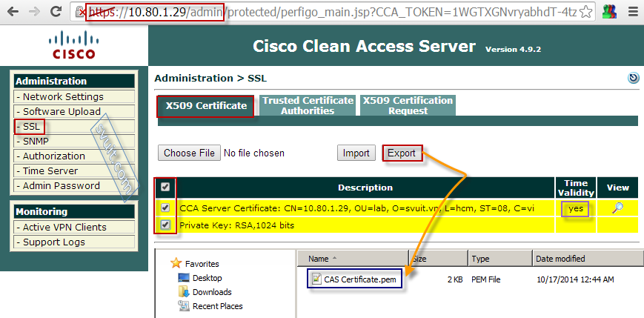Open the browser hamburger menu
Image resolution: width=644 pixels, height=318 pixels.
pyautogui.click(x=633, y=12)
